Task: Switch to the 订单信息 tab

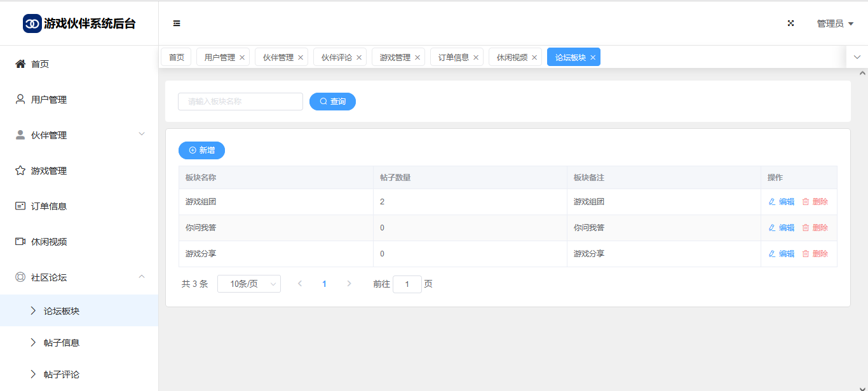Action: [453, 57]
